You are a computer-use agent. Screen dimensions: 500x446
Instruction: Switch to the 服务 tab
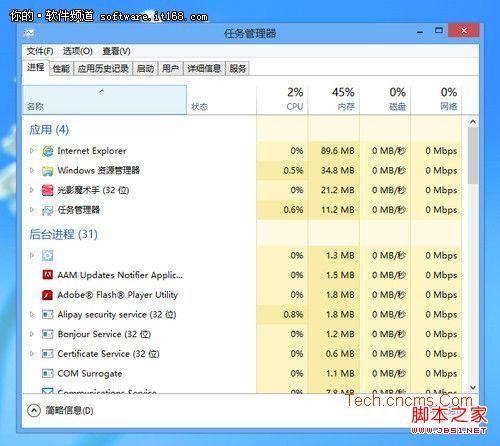[x=237, y=69]
